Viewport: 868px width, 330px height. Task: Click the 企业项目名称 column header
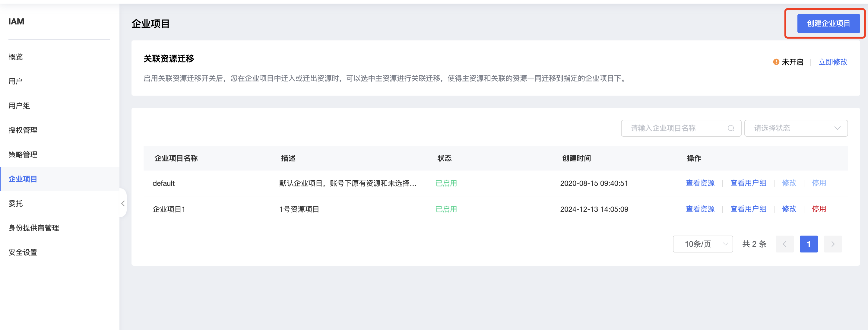pos(176,158)
